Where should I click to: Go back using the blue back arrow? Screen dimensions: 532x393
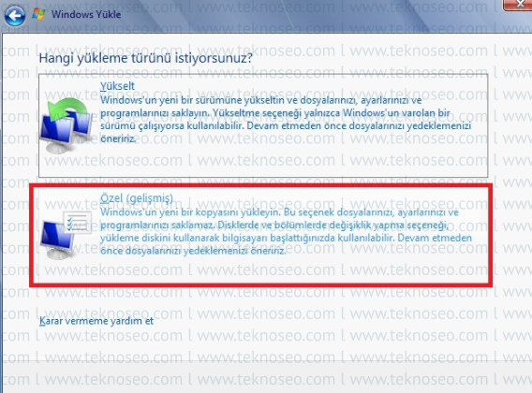click(x=15, y=15)
